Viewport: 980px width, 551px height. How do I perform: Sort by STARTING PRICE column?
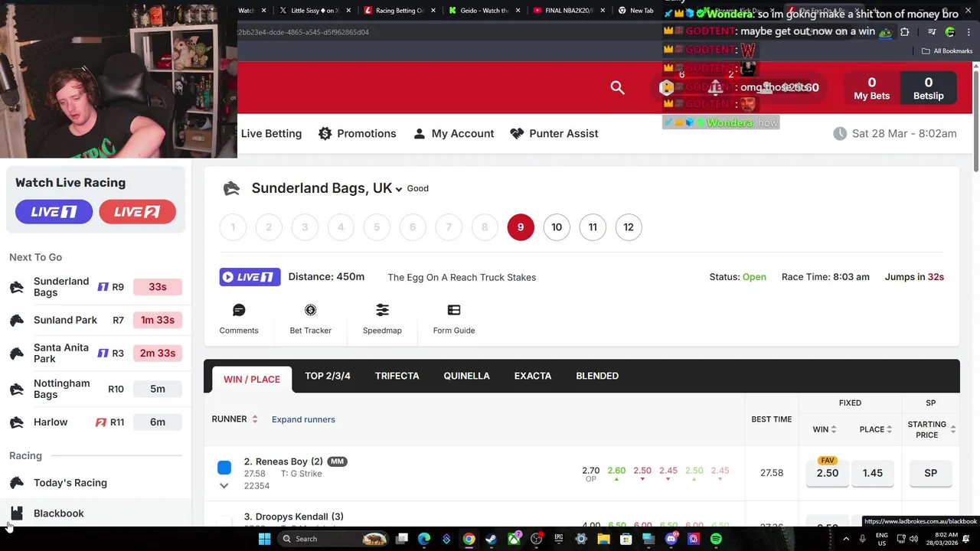coord(931,429)
